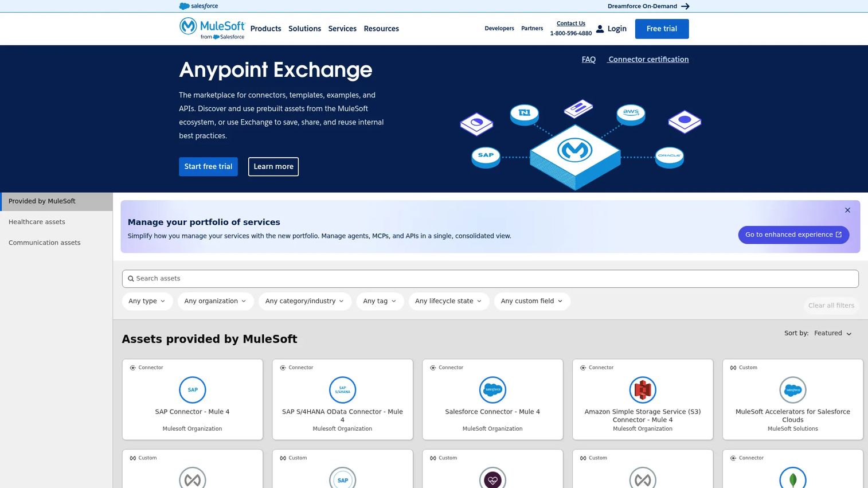Click the Dreamforce On-Demand arrow icon
This screenshot has height=488, width=868.
pos(685,6)
